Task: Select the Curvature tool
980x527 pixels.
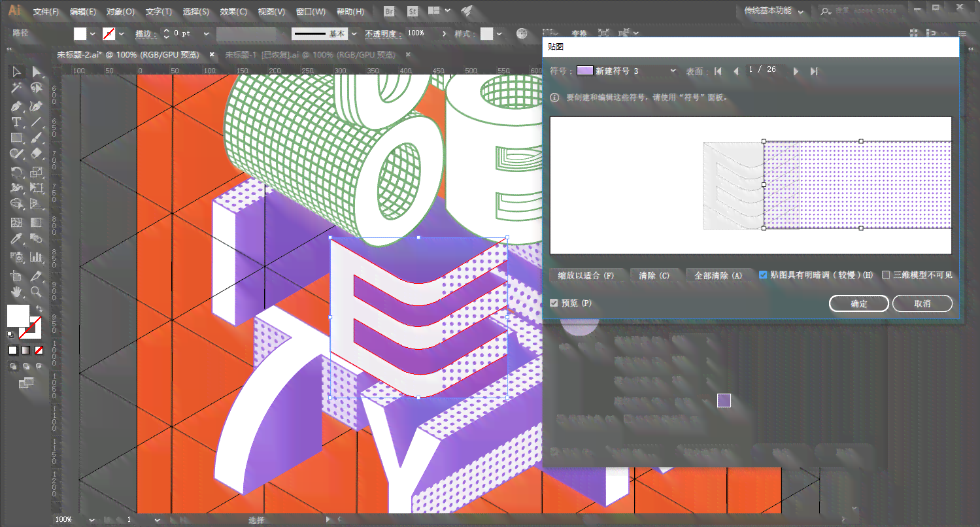Action: coord(36,106)
